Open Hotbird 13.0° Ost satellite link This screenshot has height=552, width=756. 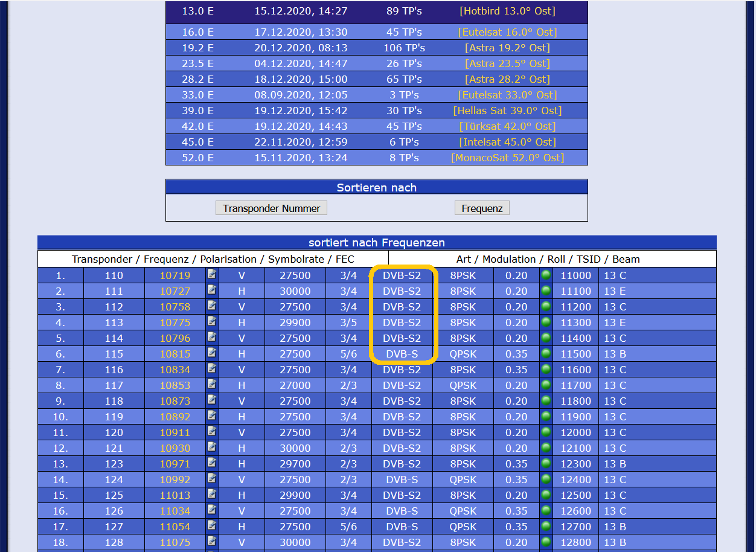(507, 11)
